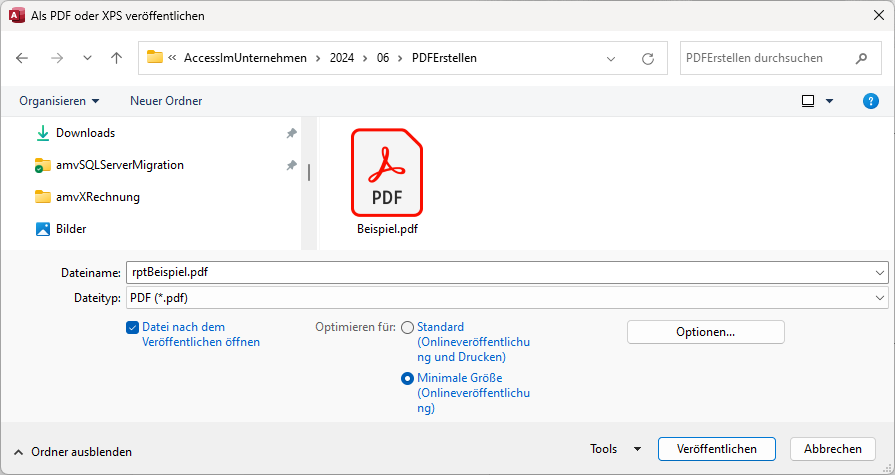Go up one folder level
Image resolution: width=895 pixels, height=475 pixels.
click(x=116, y=58)
